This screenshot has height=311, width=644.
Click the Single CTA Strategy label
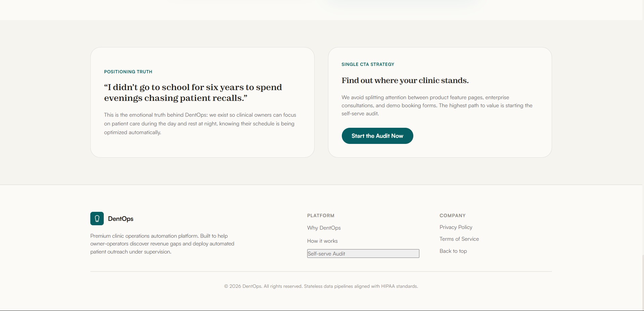pos(368,64)
